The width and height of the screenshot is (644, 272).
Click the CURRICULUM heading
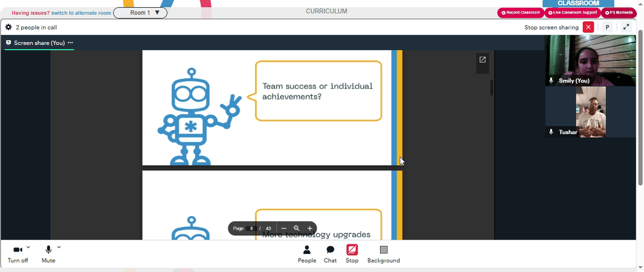coord(327,11)
